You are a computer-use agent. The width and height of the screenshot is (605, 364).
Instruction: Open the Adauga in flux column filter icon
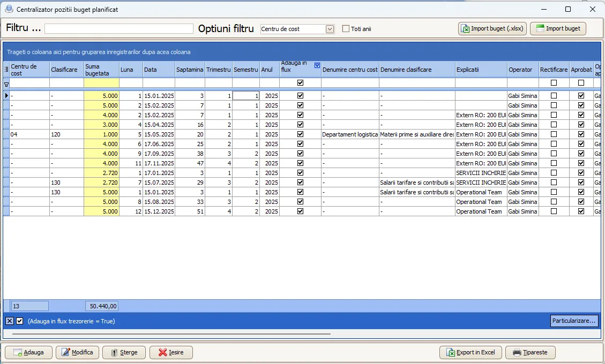(x=317, y=65)
